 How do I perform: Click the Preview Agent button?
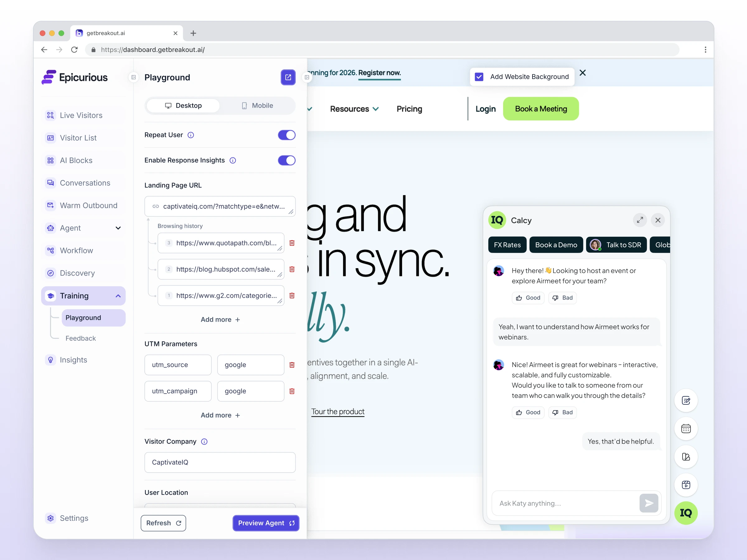pyautogui.click(x=266, y=523)
